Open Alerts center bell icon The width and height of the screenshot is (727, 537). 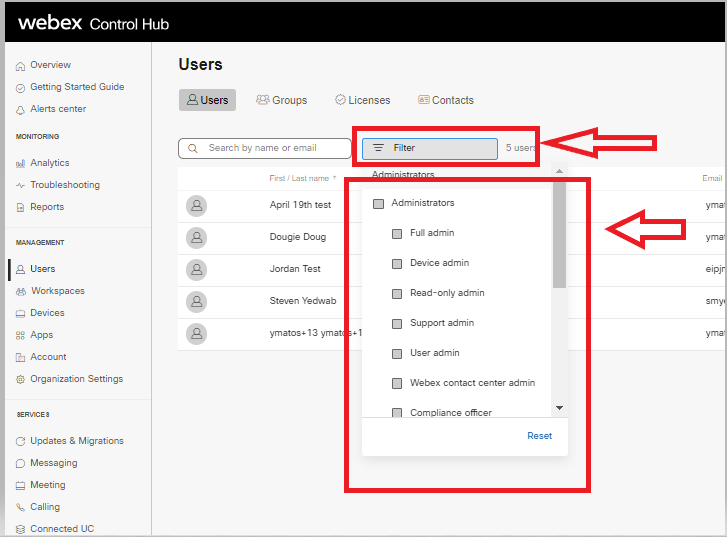tap(20, 109)
